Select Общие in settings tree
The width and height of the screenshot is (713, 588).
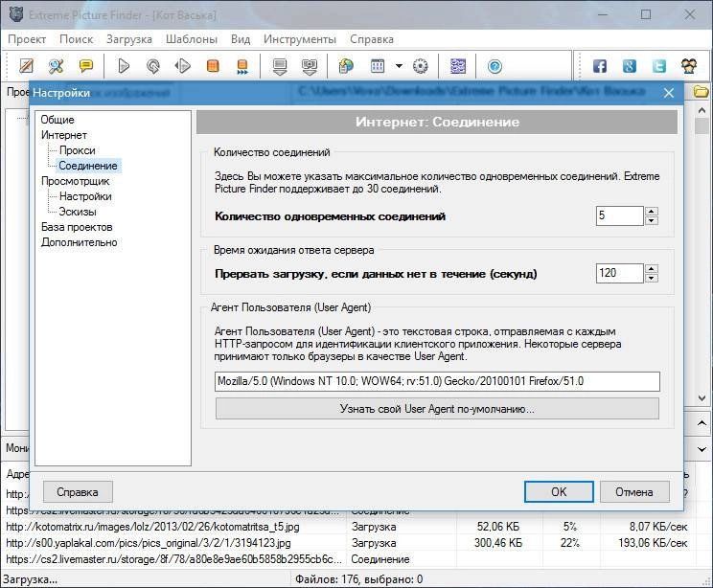pyautogui.click(x=57, y=120)
